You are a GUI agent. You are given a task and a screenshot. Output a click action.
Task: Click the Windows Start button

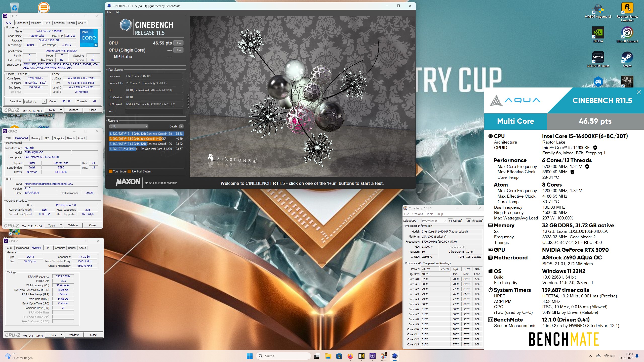pyautogui.click(x=250, y=356)
